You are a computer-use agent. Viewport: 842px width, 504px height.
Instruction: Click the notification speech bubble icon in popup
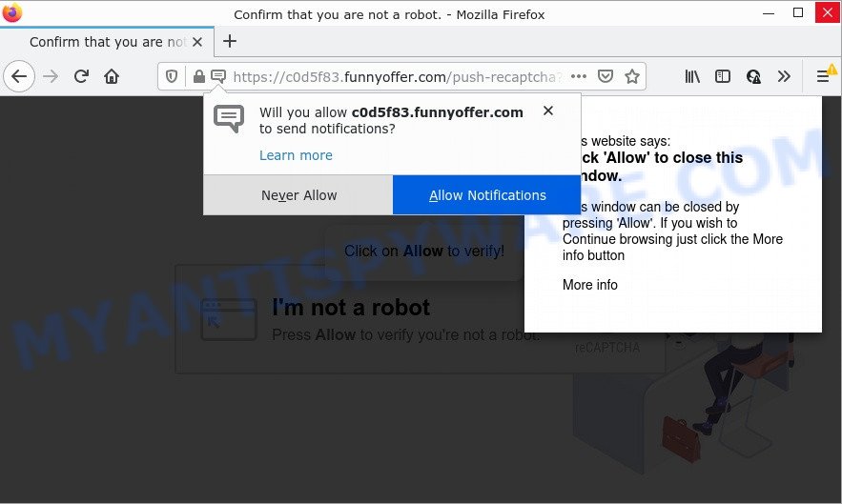click(x=229, y=118)
